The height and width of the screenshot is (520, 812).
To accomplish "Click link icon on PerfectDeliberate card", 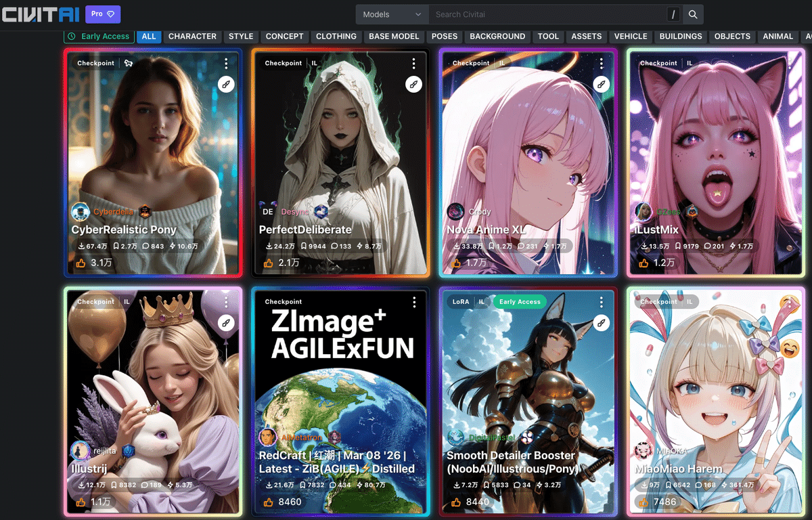I will 413,85.
